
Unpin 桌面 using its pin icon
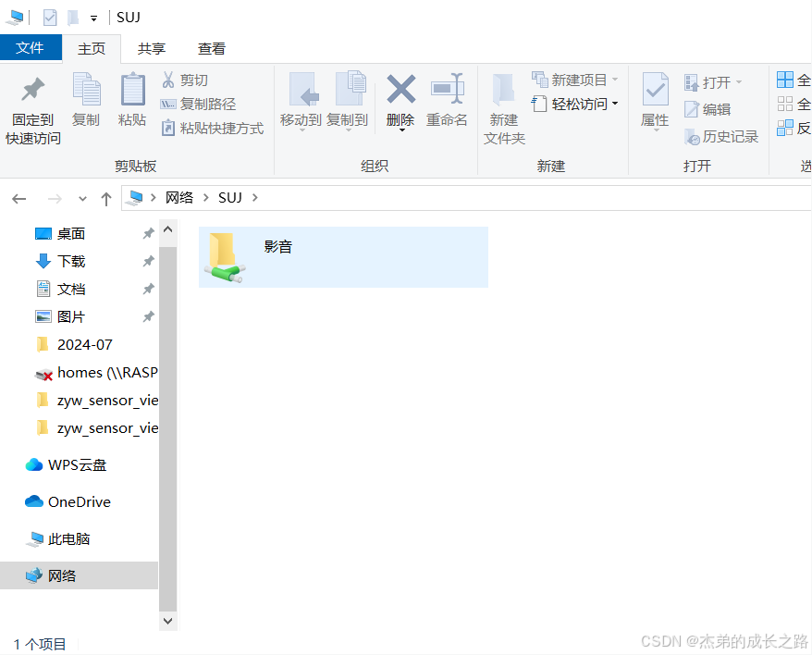coord(149,234)
